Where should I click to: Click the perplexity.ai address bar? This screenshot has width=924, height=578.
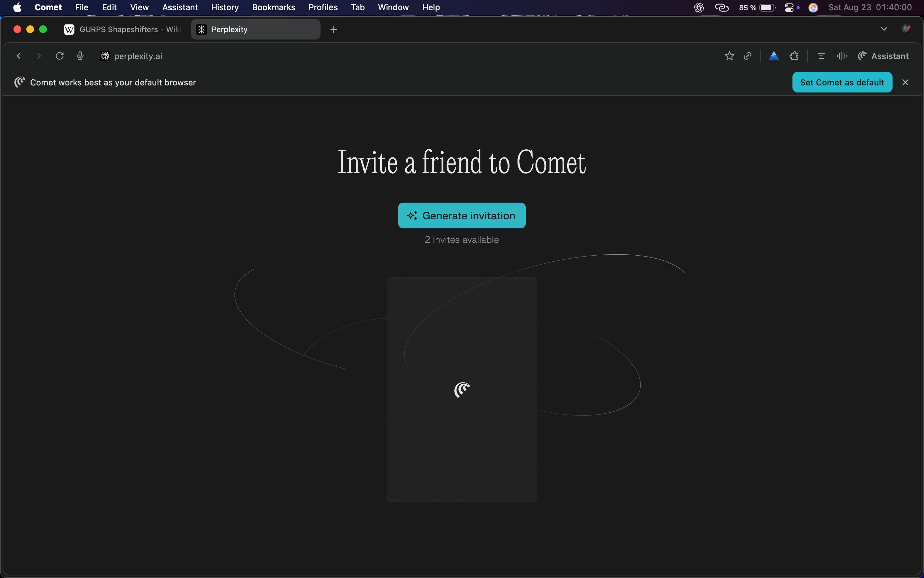pos(138,56)
